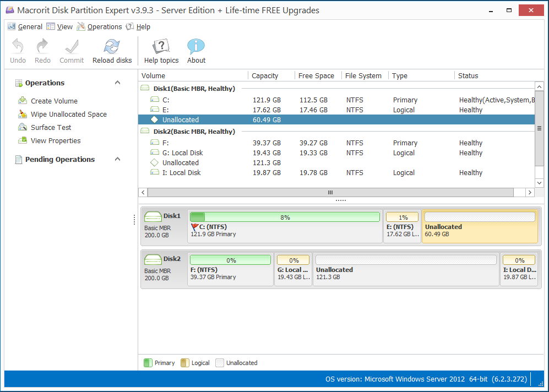The height and width of the screenshot is (392, 549).
Task: Select the Unallocated 60.49 GB row
Action: (336, 119)
